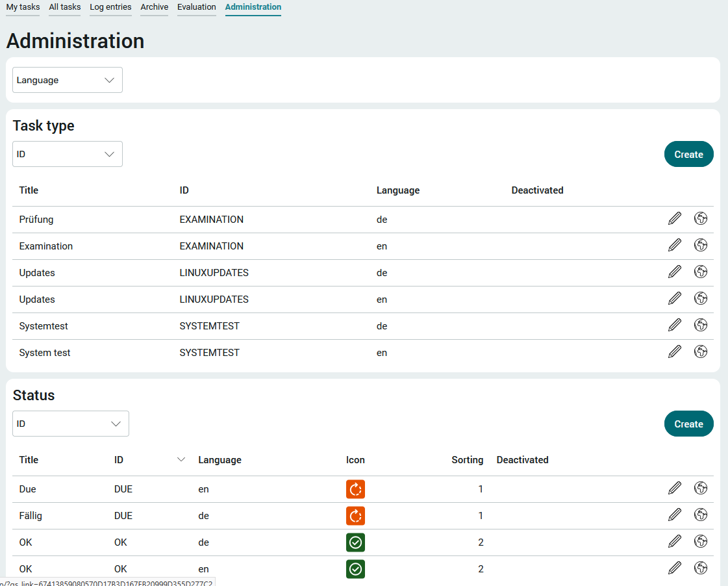Open globe icon for OK de row
Image resolution: width=728 pixels, height=586 pixels.
coord(701,541)
